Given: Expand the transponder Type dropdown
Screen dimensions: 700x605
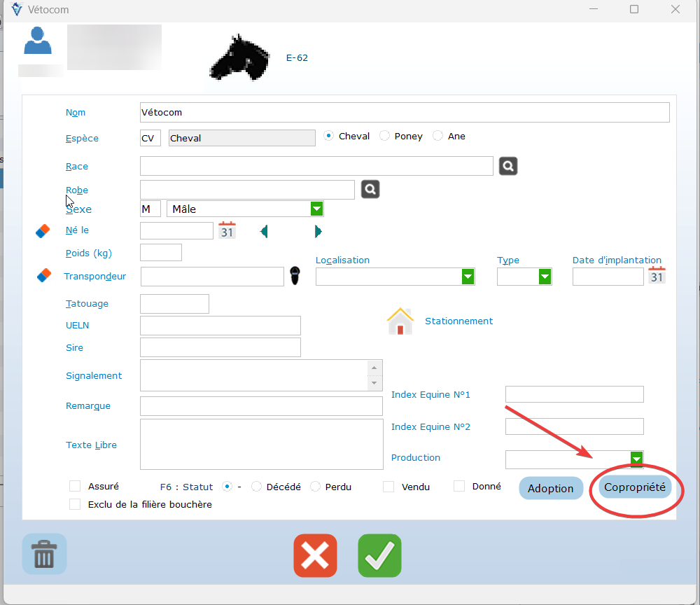Looking at the screenshot, I should (x=545, y=277).
